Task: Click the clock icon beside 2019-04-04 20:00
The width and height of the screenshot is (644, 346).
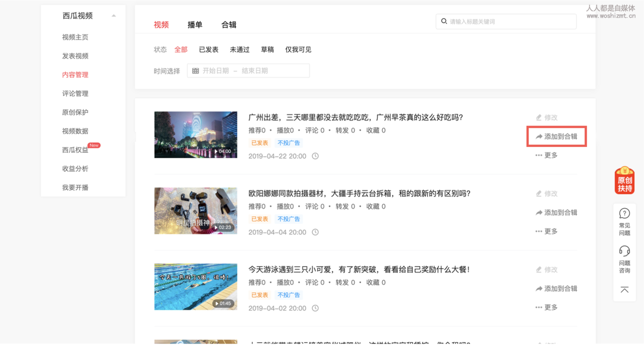Action: 315,232
